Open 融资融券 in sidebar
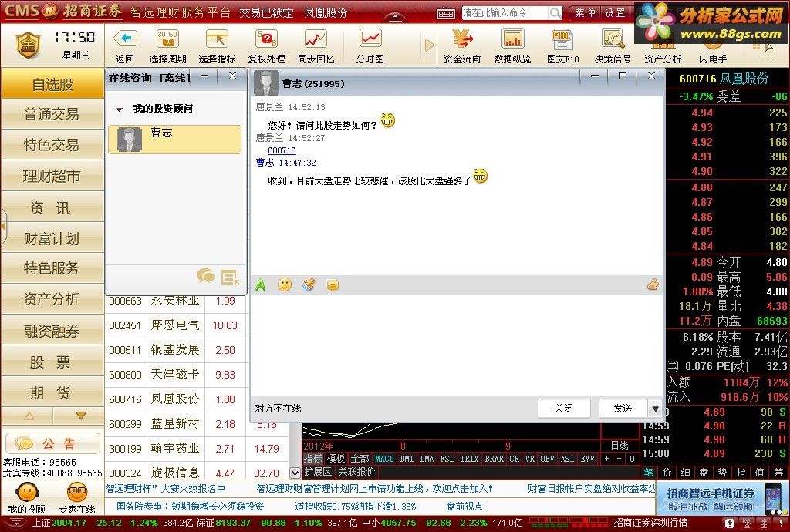Viewport: 790px width, 532px height. pyautogui.click(x=52, y=332)
